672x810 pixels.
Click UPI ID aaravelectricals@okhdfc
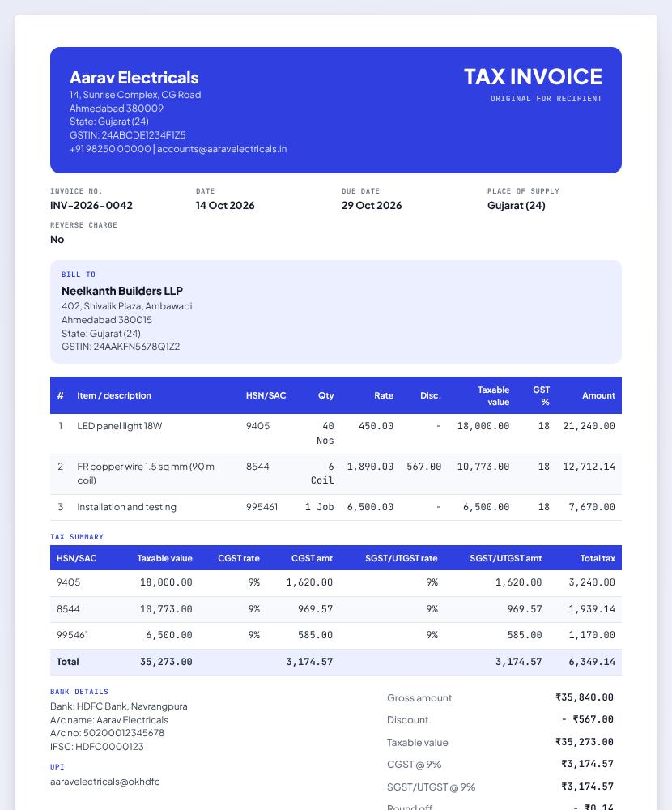pyautogui.click(x=105, y=782)
